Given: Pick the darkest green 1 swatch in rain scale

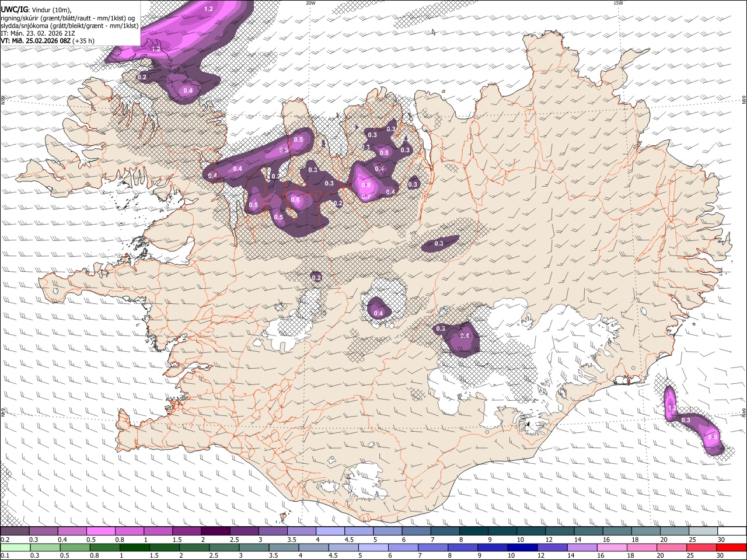Looking at the screenshot, I should tap(134, 547).
